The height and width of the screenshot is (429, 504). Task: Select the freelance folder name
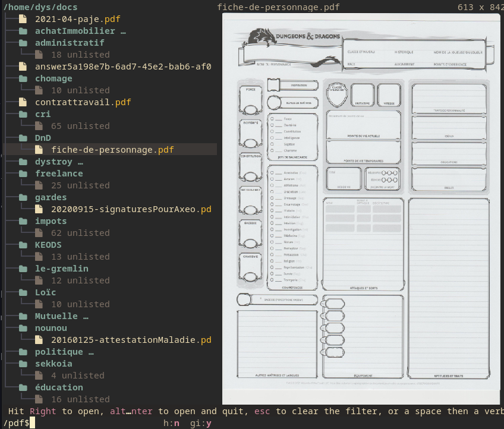tap(59, 174)
